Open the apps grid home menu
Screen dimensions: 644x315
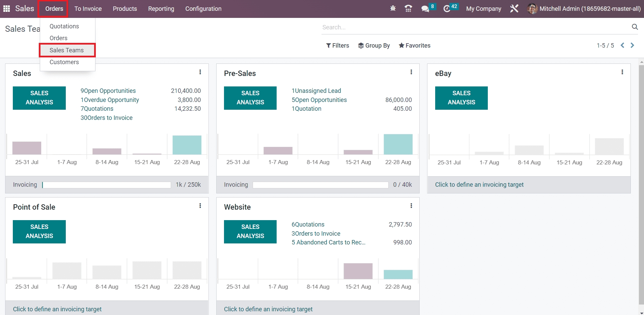tap(6, 9)
